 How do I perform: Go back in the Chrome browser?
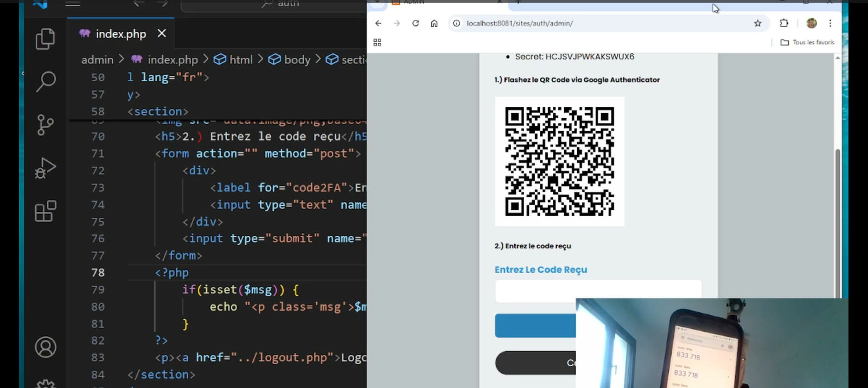pos(378,23)
